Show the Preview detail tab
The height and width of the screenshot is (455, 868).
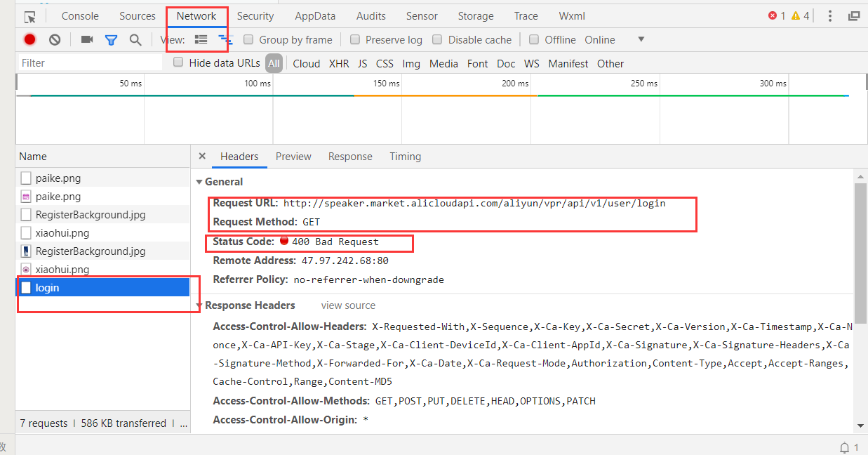coord(293,157)
